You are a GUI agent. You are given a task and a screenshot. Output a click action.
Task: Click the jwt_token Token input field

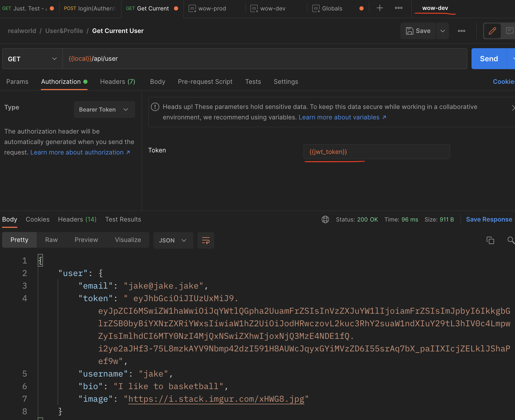point(376,152)
